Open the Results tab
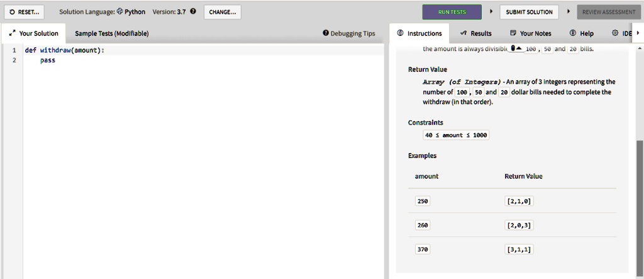 coord(476,33)
